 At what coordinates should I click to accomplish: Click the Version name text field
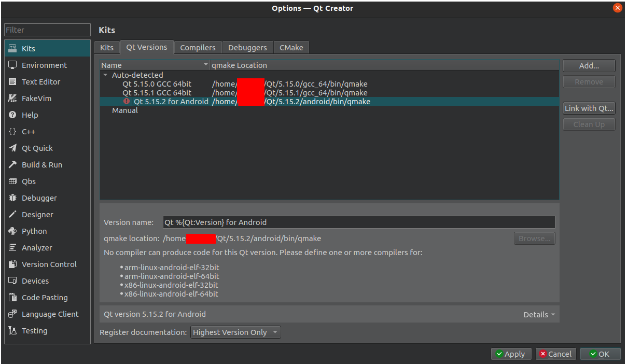coord(359,222)
